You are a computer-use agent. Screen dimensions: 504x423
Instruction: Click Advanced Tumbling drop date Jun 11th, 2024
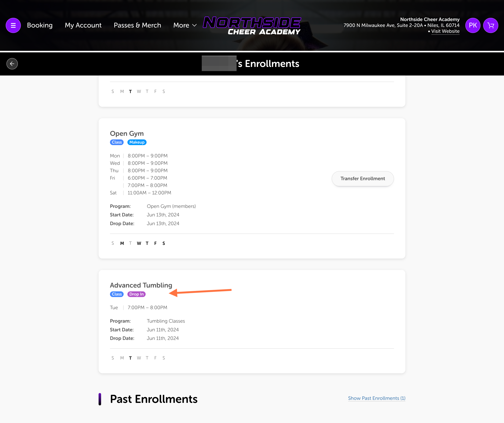(x=163, y=338)
